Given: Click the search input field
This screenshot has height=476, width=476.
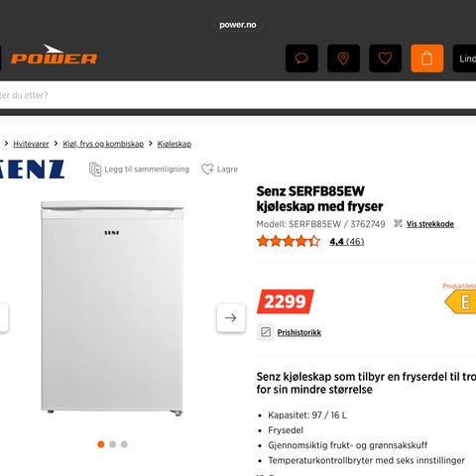Looking at the screenshot, I should [238, 95].
